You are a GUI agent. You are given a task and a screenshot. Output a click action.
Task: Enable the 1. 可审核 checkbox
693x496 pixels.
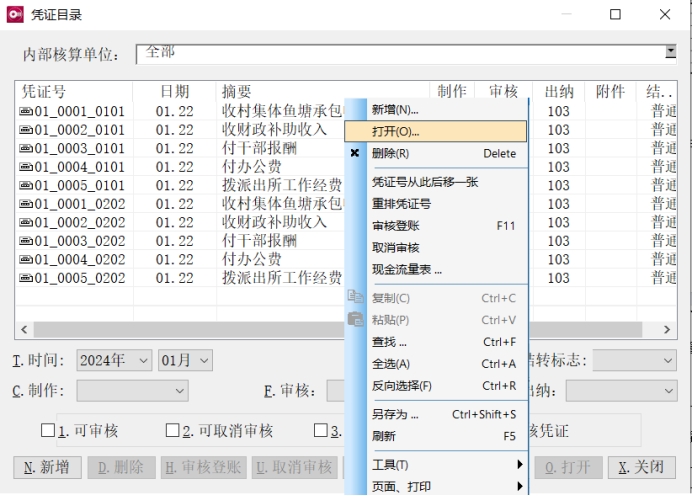[48, 431]
